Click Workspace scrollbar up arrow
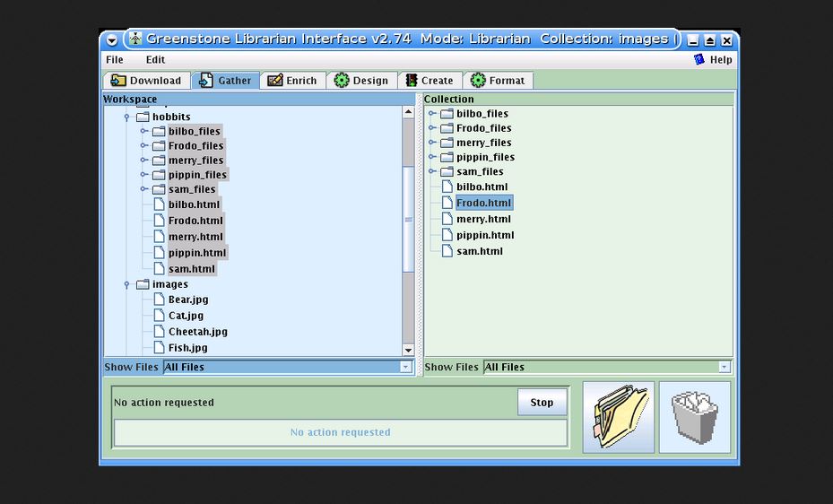This screenshot has height=504, width=833. point(408,112)
